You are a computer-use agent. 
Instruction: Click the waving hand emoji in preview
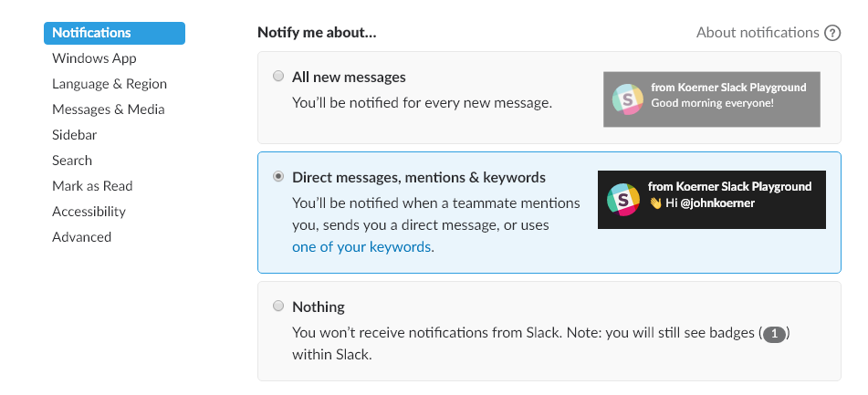click(655, 203)
